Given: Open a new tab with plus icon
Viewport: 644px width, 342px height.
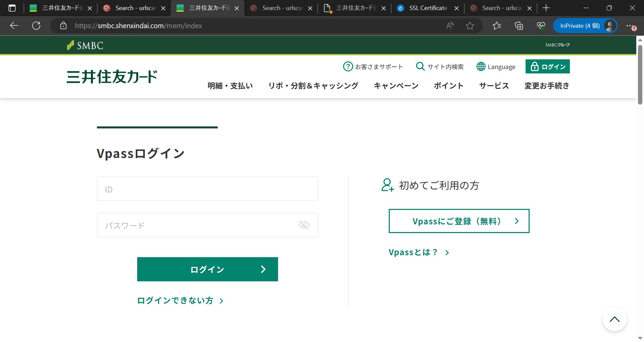Looking at the screenshot, I should 546,8.
